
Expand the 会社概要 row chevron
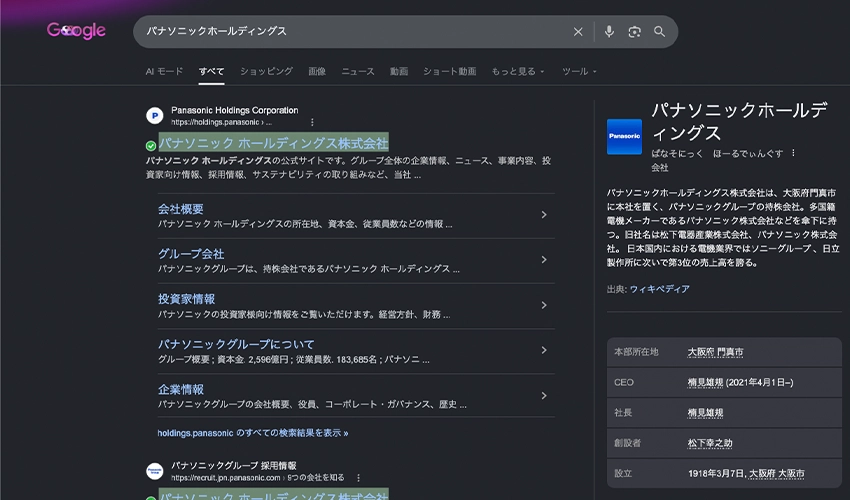click(544, 215)
